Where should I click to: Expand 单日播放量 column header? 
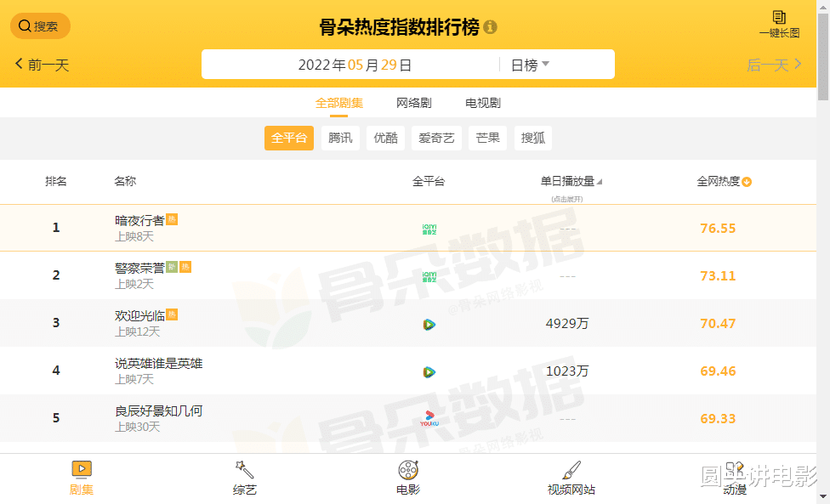571,181
